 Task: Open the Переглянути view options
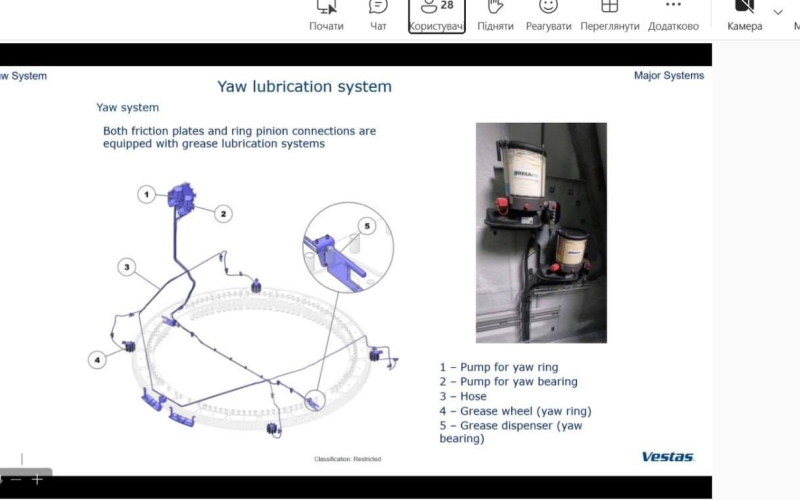(610, 16)
